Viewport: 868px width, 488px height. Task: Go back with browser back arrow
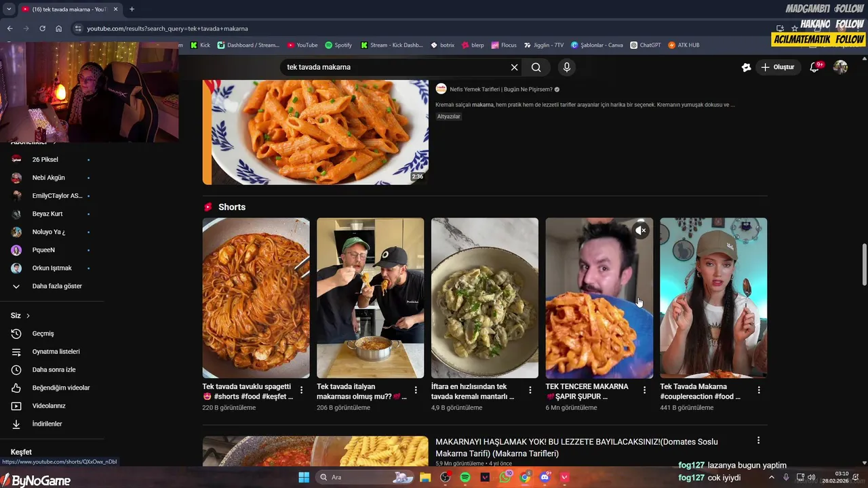(9, 28)
